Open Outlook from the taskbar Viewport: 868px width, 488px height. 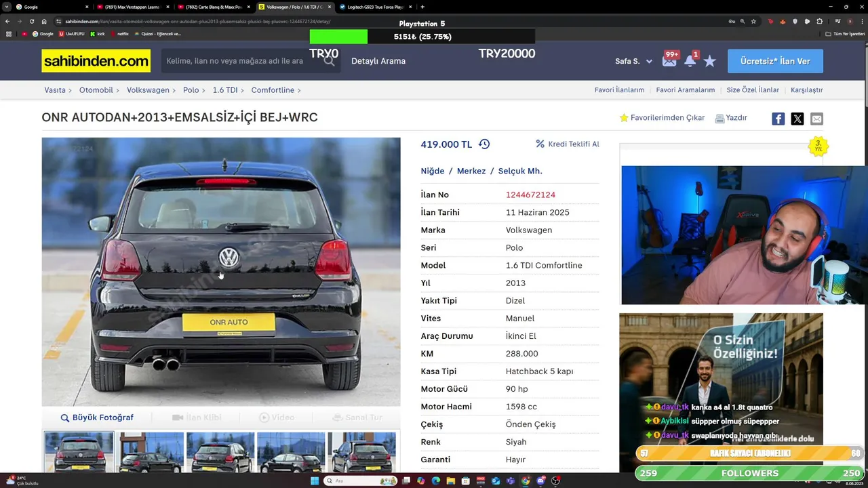pos(496,481)
